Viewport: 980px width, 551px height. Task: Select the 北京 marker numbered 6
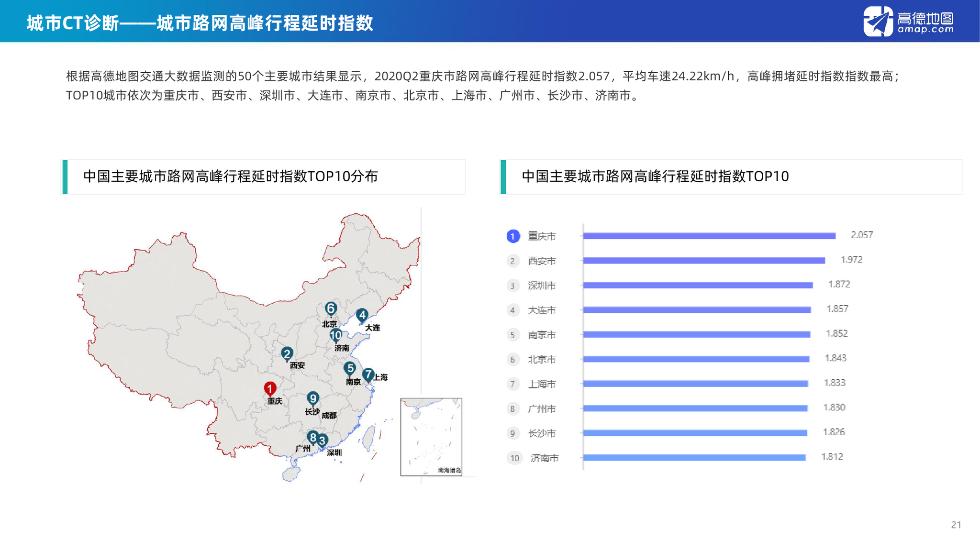pyautogui.click(x=331, y=309)
